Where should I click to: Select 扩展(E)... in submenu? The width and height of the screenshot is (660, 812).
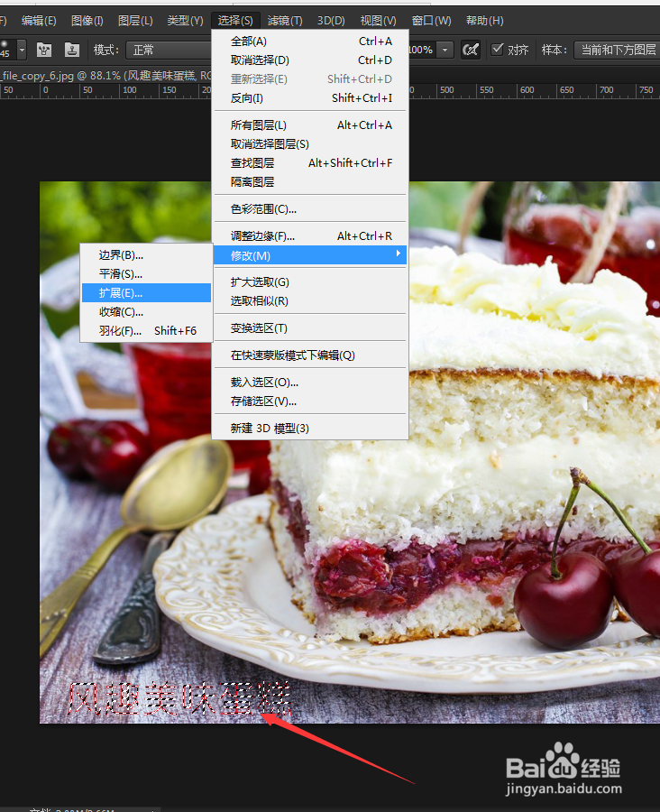[x=146, y=293]
